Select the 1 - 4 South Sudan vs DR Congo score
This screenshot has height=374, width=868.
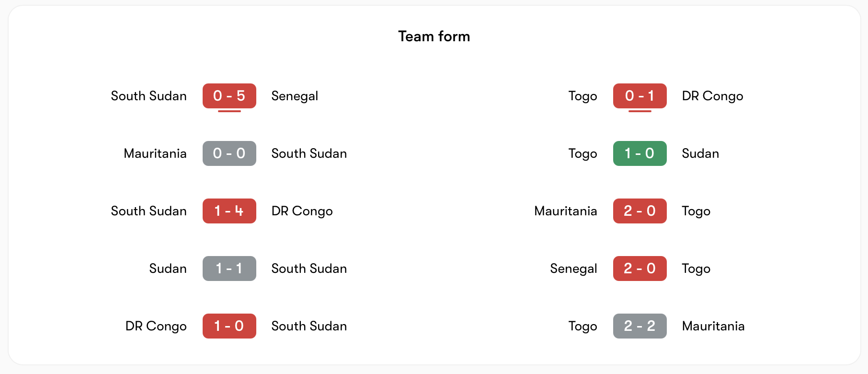point(229,211)
